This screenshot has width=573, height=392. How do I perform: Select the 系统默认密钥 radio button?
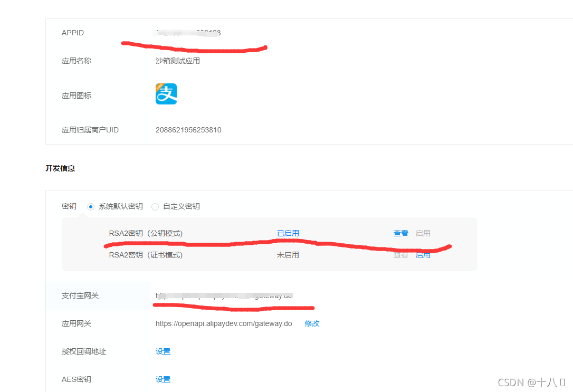(x=91, y=207)
